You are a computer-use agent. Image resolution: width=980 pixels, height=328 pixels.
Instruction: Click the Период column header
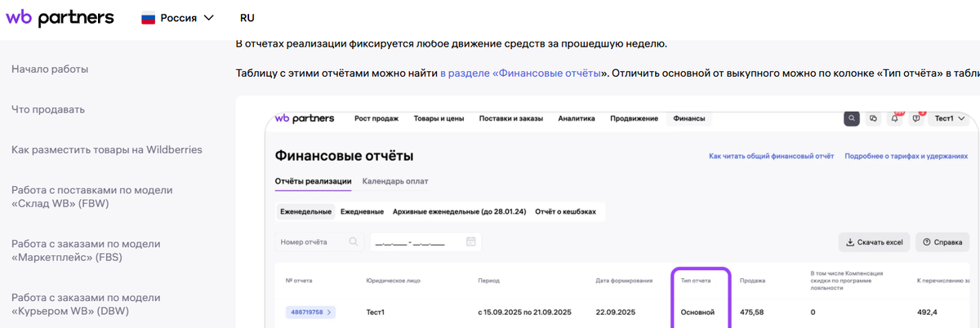(x=488, y=281)
